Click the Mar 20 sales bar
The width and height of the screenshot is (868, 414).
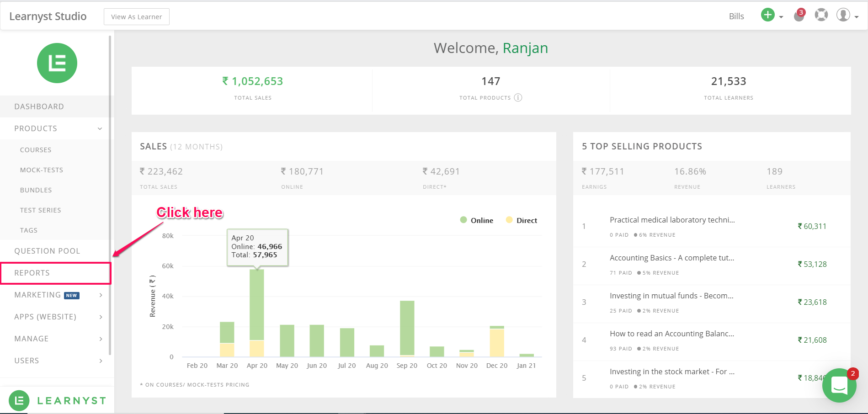point(227,339)
